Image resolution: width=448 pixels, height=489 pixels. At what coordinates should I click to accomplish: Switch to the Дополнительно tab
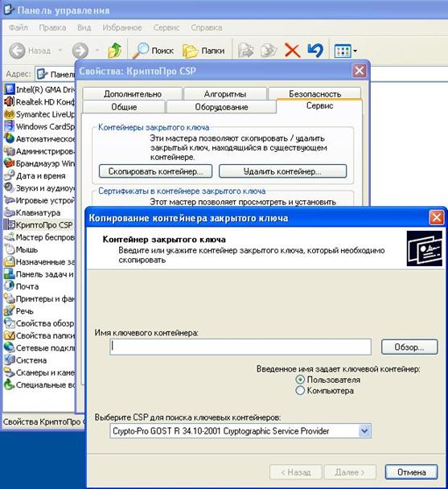tap(133, 94)
